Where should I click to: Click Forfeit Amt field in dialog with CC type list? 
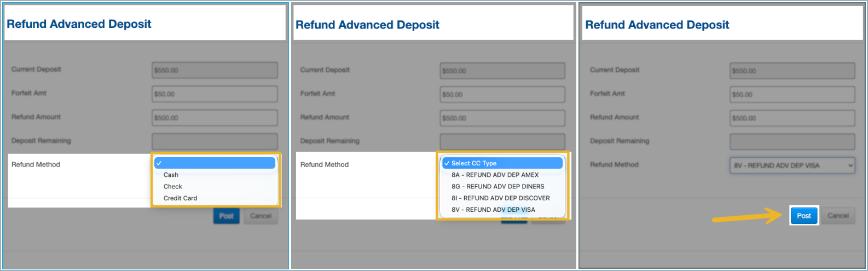(x=502, y=94)
